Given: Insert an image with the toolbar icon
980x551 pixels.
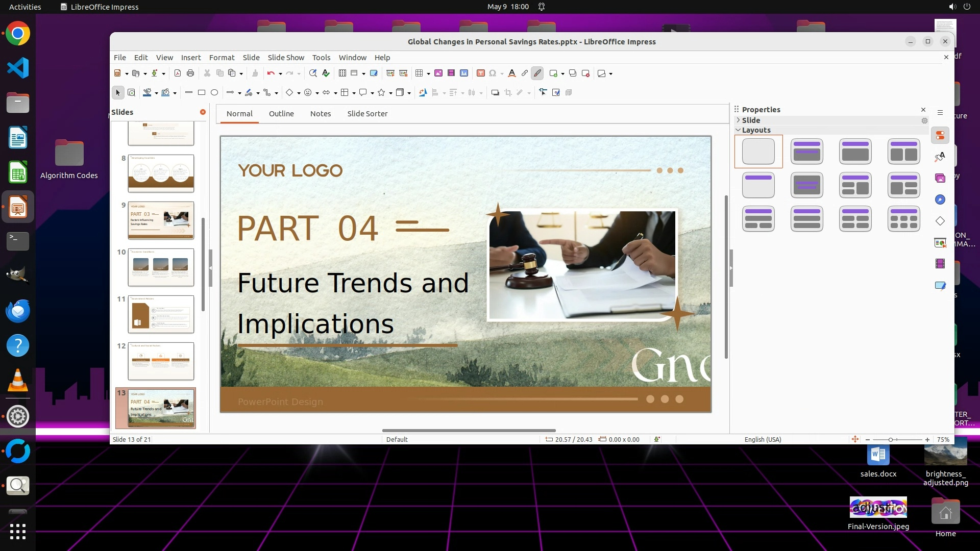Looking at the screenshot, I should click(438, 73).
